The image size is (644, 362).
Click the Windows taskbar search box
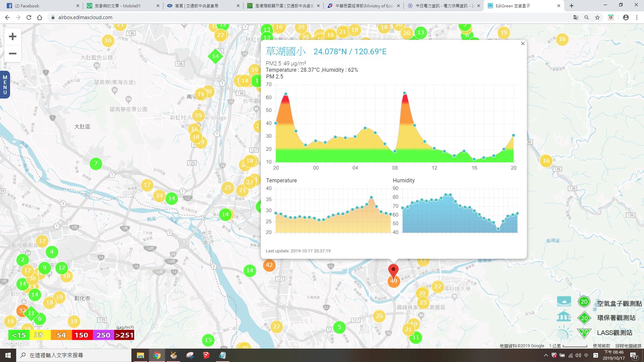(x=74, y=355)
